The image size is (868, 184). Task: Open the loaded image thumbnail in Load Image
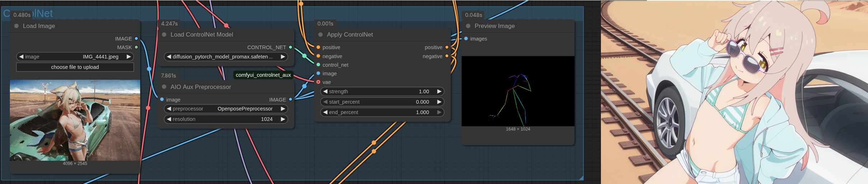coord(75,120)
